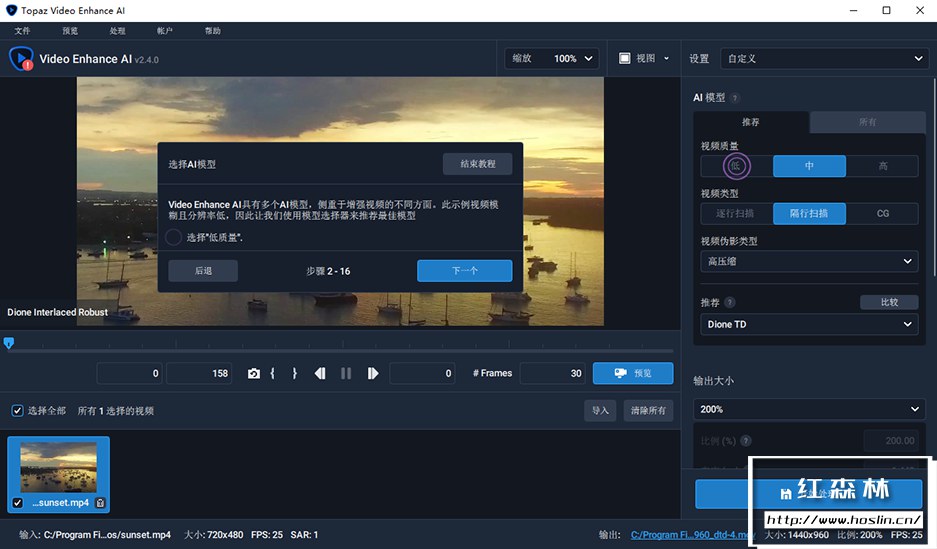Click the 步骤 2 - 16 step text

pyautogui.click(x=328, y=271)
